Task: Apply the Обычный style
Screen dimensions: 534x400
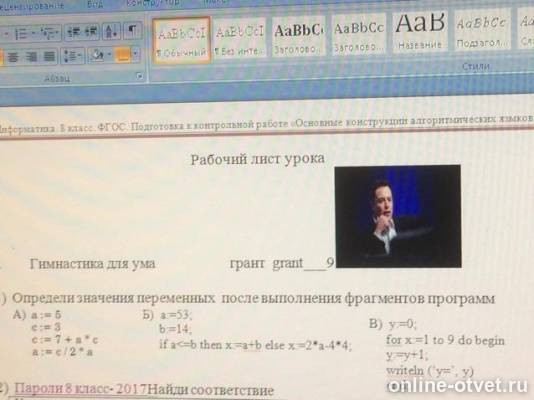Action: [x=182, y=40]
